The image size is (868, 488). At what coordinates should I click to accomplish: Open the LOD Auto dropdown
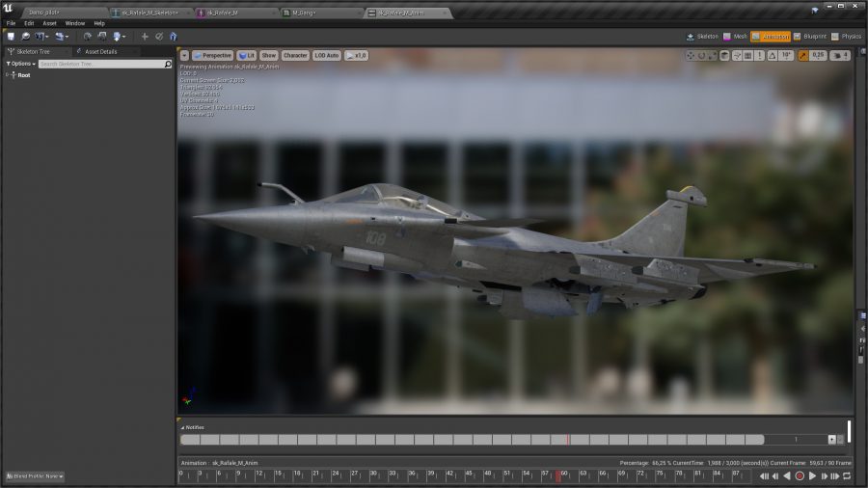[x=327, y=55]
